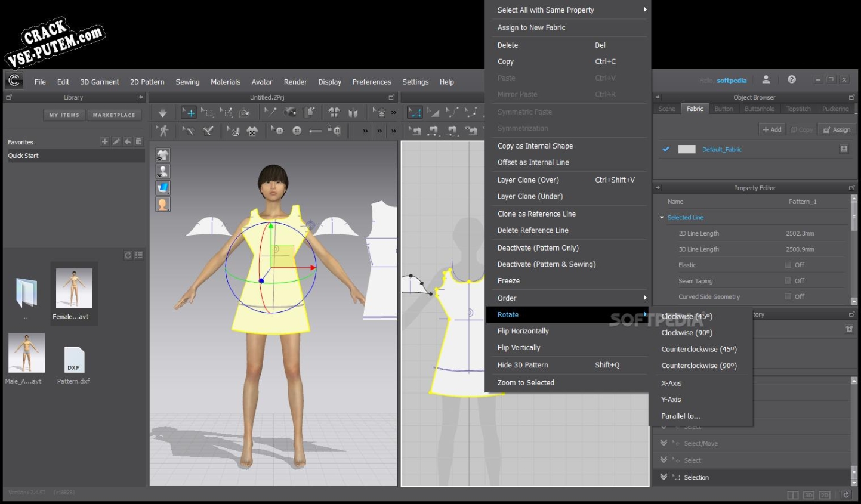Toggle the Show Avatar eye icon

click(x=163, y=171)
